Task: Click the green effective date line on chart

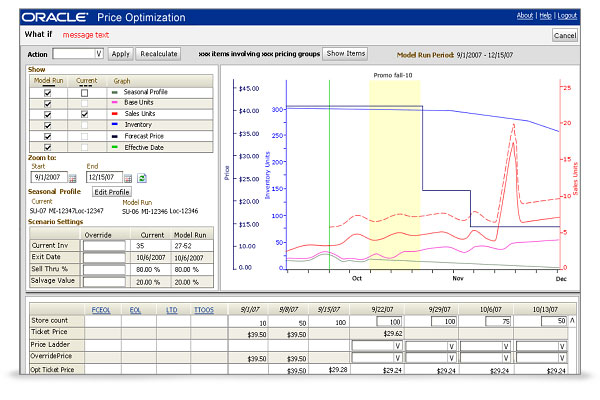Action: click(x=329, y=175)
